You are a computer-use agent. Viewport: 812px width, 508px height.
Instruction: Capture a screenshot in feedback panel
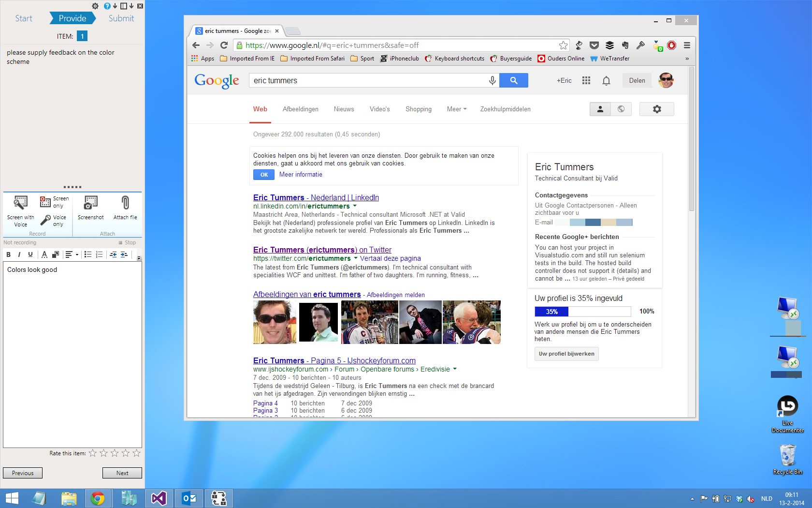90,208
